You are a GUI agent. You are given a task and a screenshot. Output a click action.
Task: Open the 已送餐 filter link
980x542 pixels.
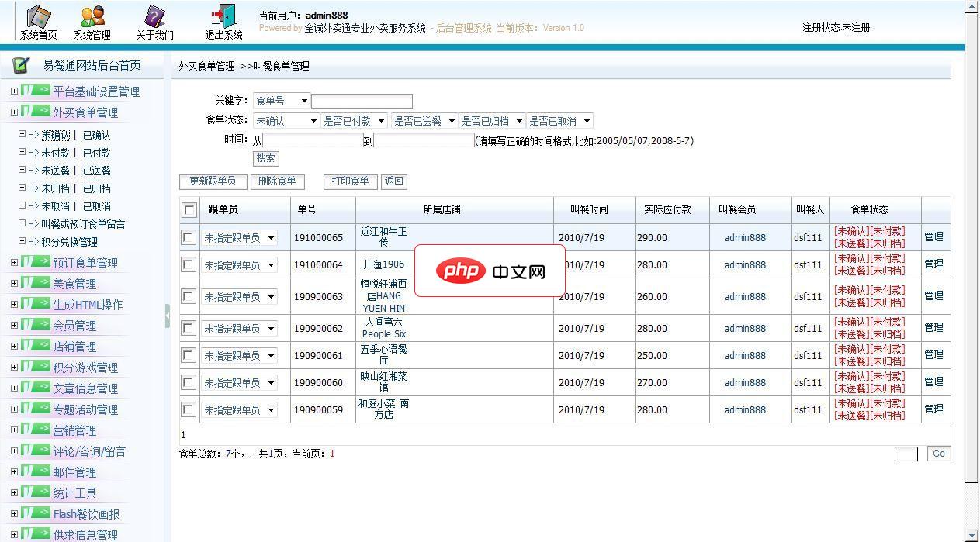[95, 170]
